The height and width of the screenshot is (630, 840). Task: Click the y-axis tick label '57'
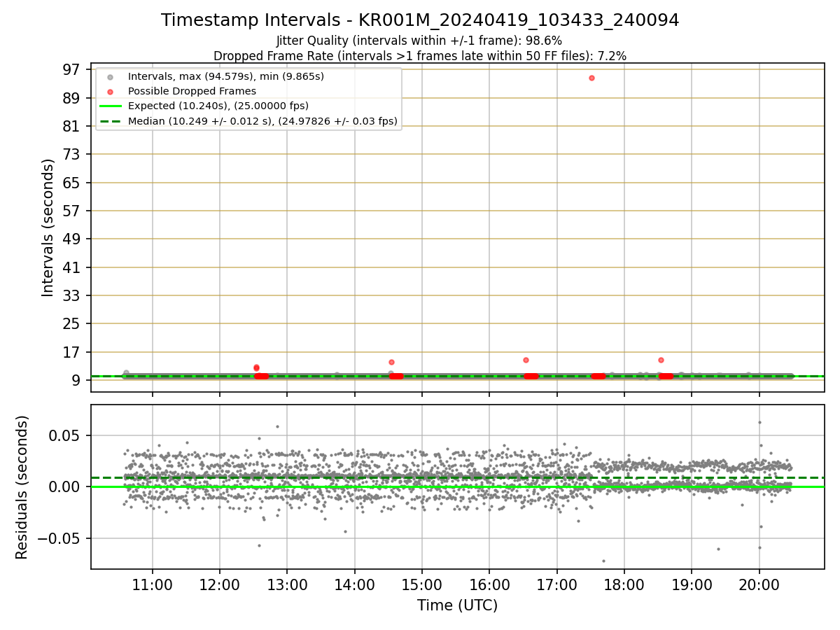[x=72, y=211]
